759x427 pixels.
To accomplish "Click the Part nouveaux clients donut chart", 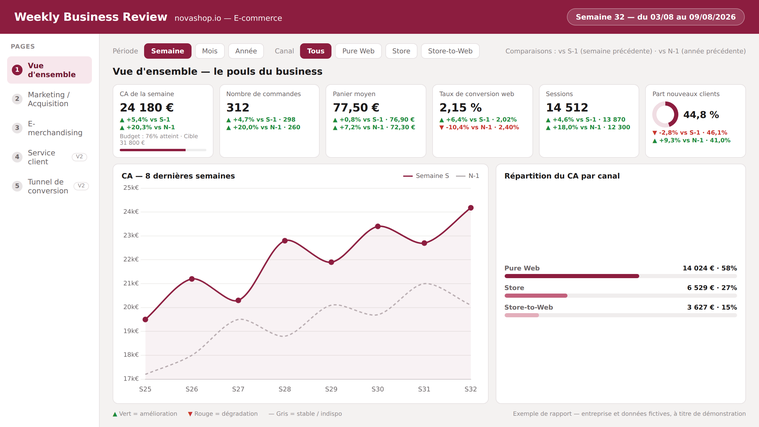I will point(665,115).
